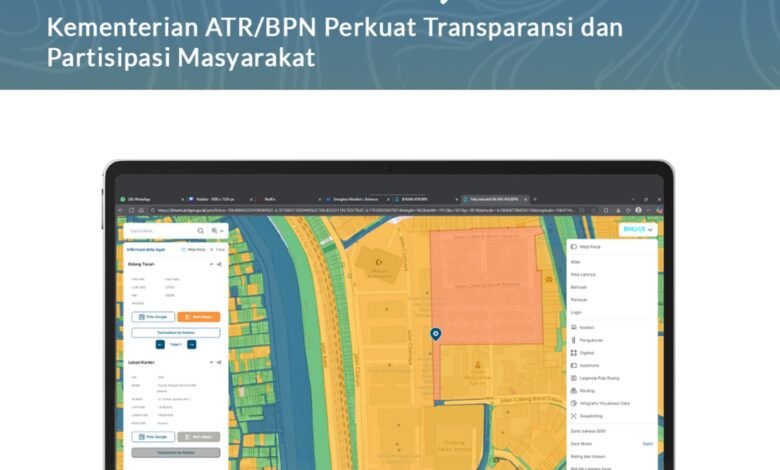
Task: Click the Geoplotting icon in menu
Action: click(574, 416)
